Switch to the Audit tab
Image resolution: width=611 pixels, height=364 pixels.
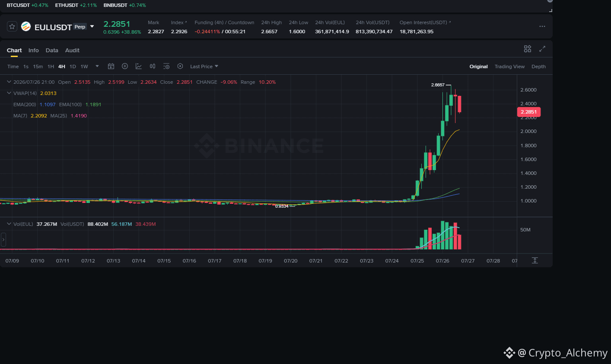point(72,51)
